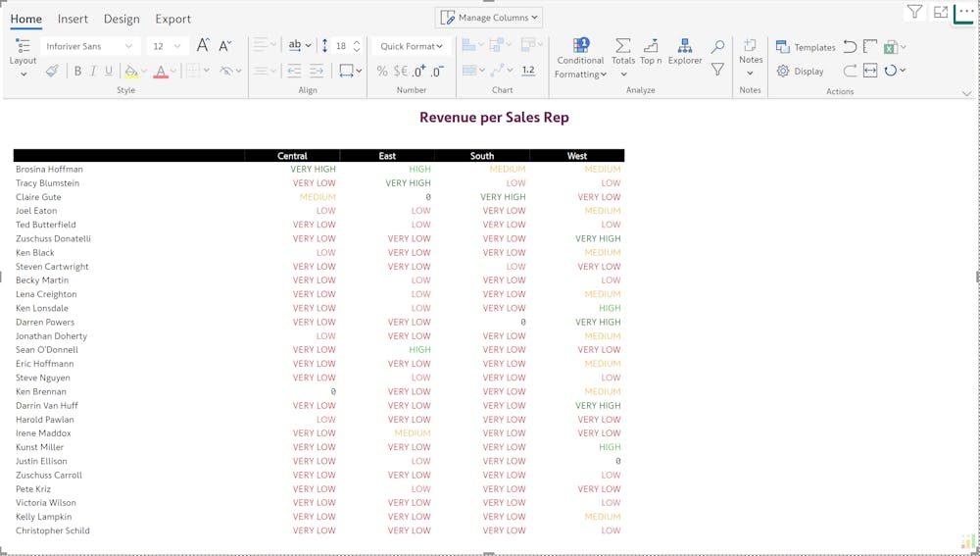
Task: Click the Redo arrow
Action: point(850,71)
